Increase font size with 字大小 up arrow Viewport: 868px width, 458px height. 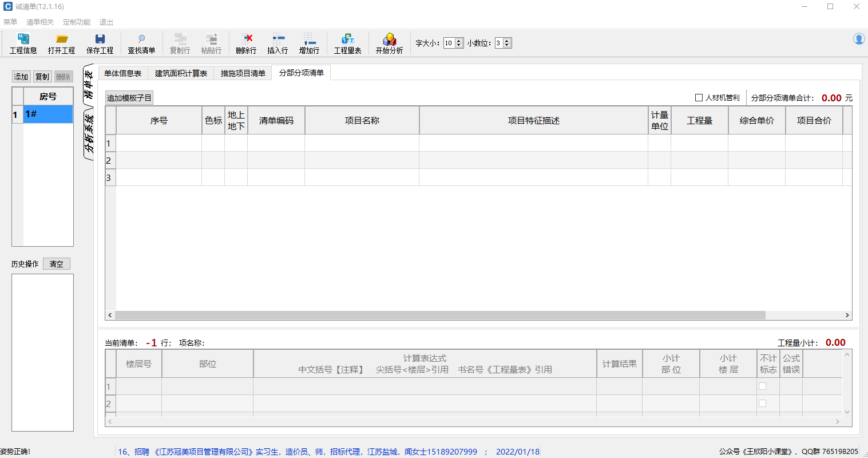tap(459, 41)
